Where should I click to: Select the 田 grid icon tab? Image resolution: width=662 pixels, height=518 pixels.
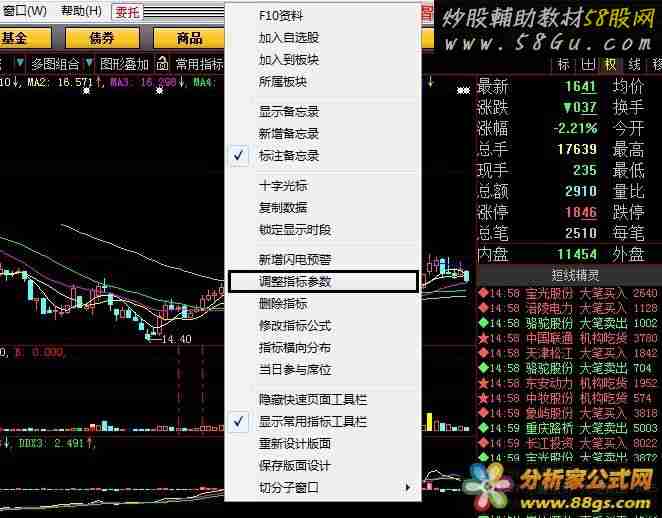(587, 65)
